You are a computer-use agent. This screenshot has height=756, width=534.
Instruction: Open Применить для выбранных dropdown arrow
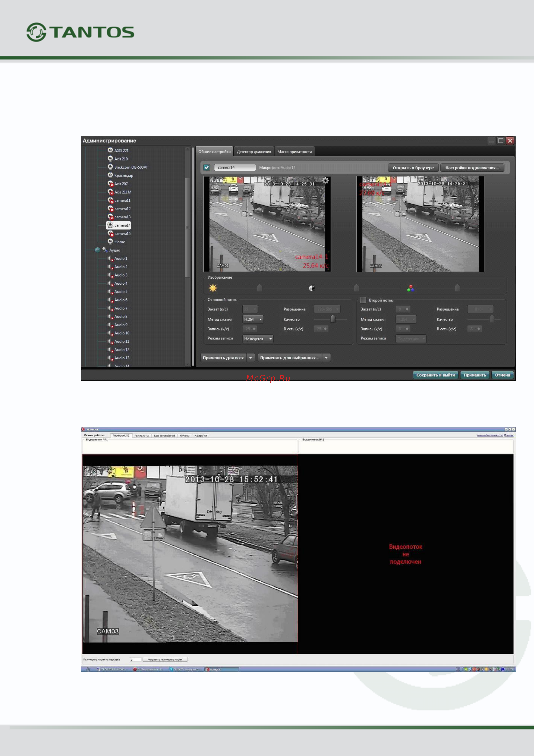(x=326, y=358)
